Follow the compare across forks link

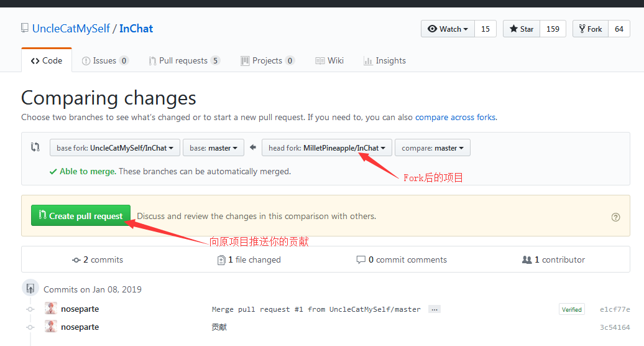(456, 117)
